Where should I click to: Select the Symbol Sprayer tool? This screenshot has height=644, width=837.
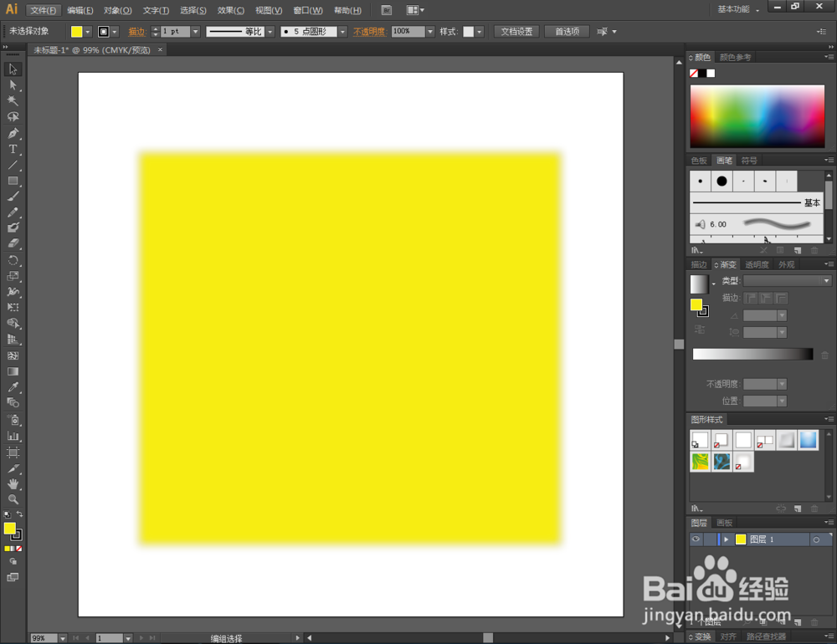pyautogui.click(x=13, y=420)
